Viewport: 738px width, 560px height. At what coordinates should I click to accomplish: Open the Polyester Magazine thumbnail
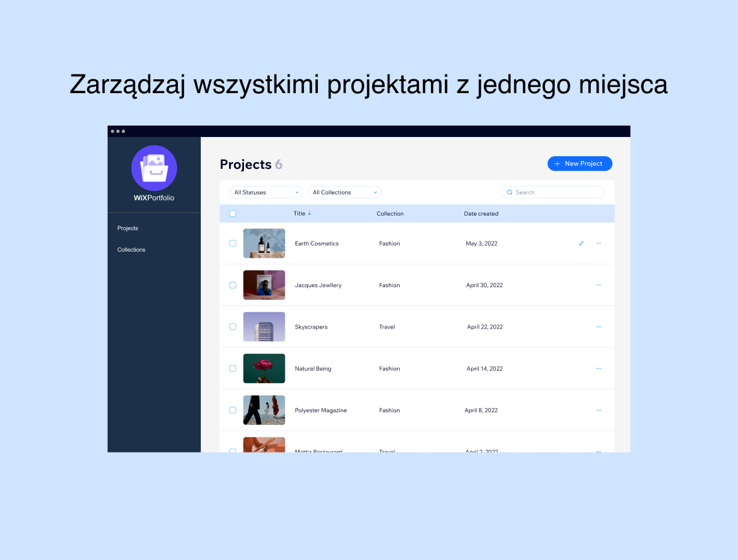coord(264,410)
